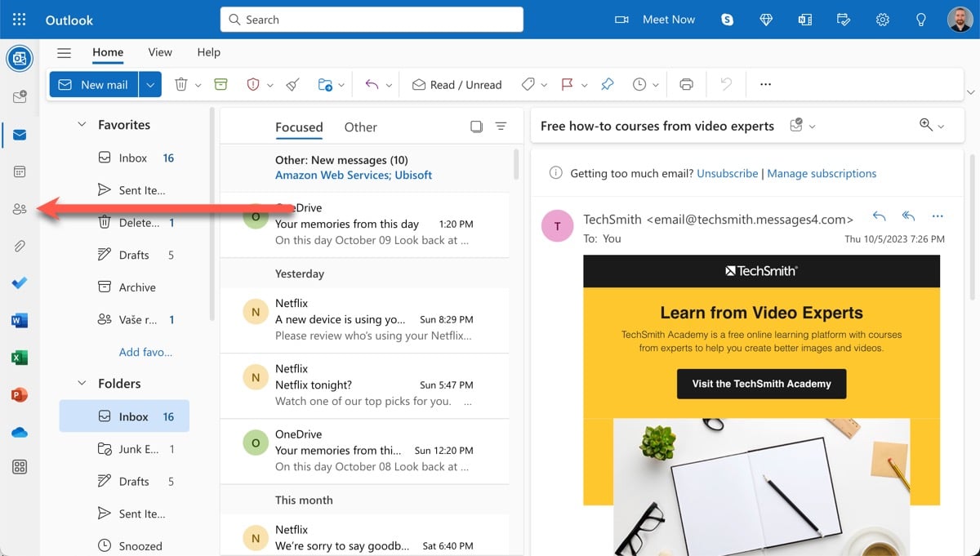Open the Files paperclip icon in left rail
The image size is (980, 556).
(x=20, y=246)
